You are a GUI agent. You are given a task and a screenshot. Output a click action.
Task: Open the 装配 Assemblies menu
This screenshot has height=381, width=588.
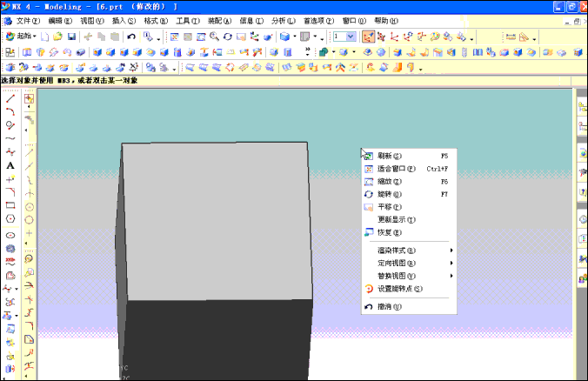219,21
